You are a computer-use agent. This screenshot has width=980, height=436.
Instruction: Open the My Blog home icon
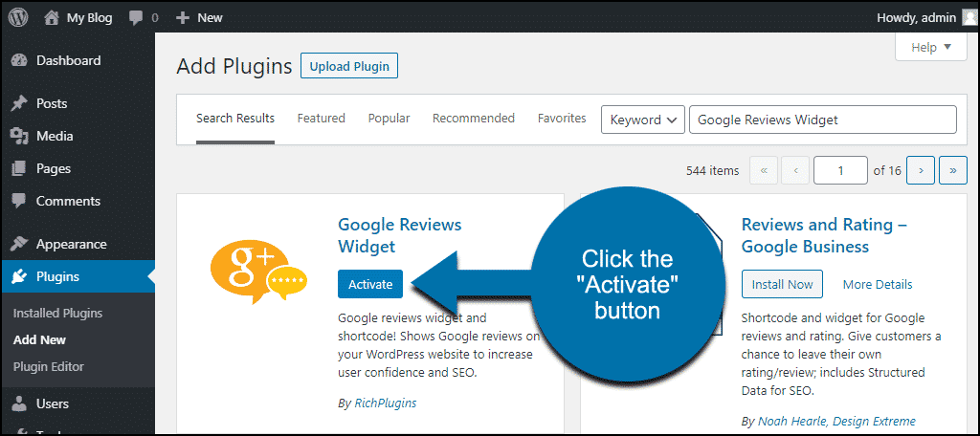pos(53,18)
